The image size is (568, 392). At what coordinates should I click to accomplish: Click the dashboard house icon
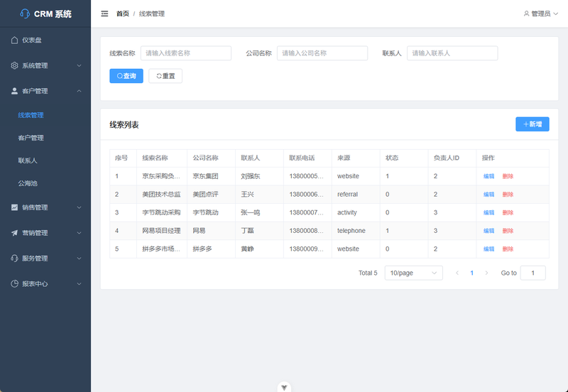pyautogui.click(x=14, y=40)
